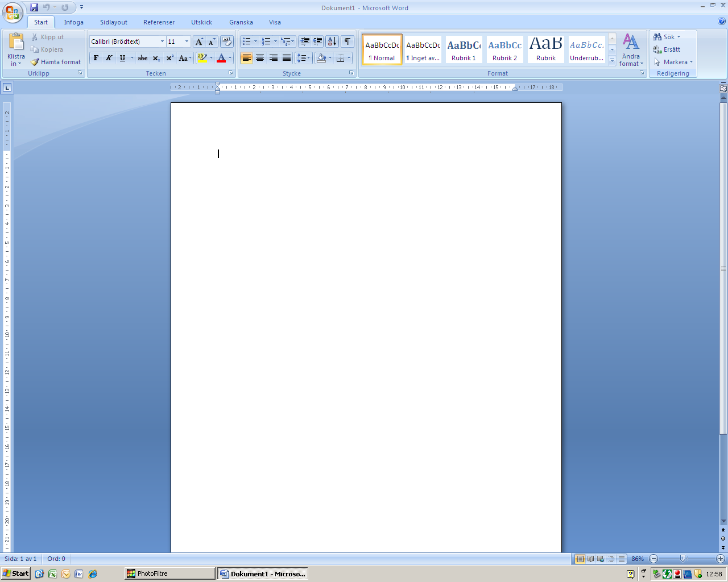Click Ersätt replace button
The image size is (728, 582).
pos(667,49)
